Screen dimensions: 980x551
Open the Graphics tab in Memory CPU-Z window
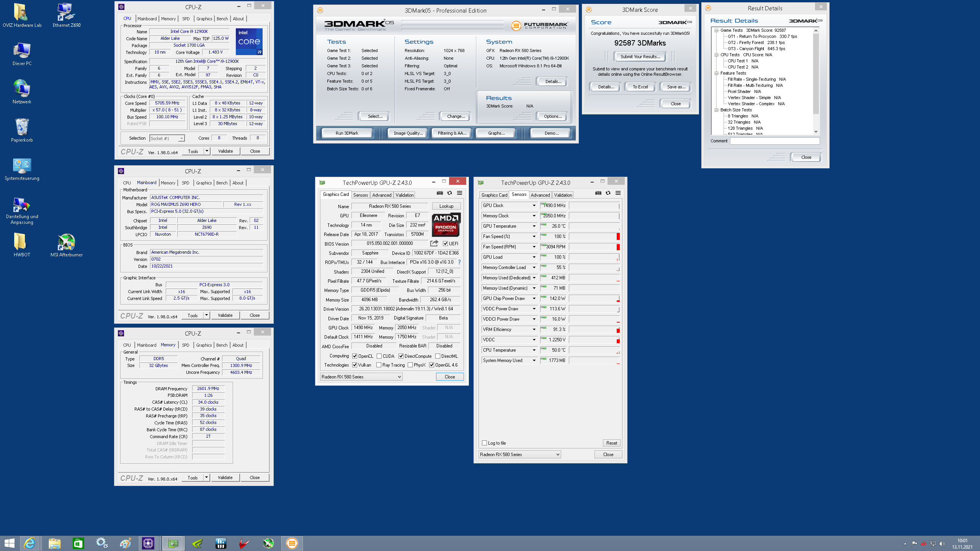pos(204,345)
